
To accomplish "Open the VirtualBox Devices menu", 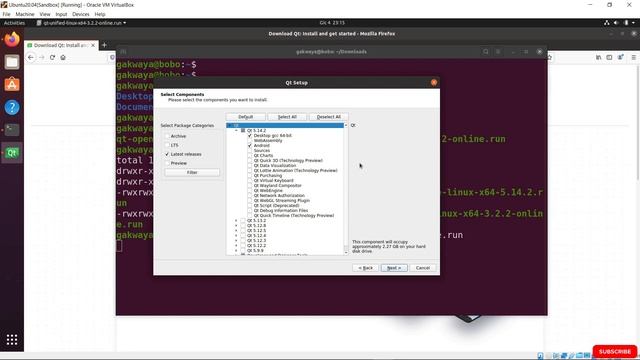I will [x=80, y=14].
